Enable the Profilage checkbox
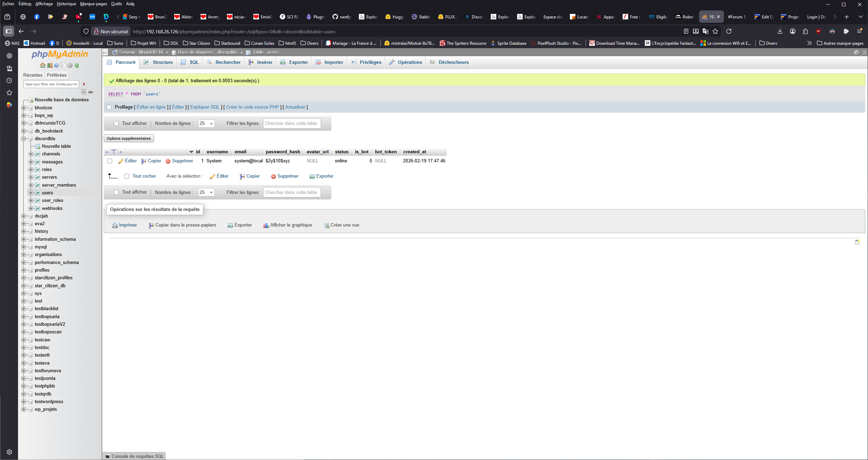 point(109,107)
